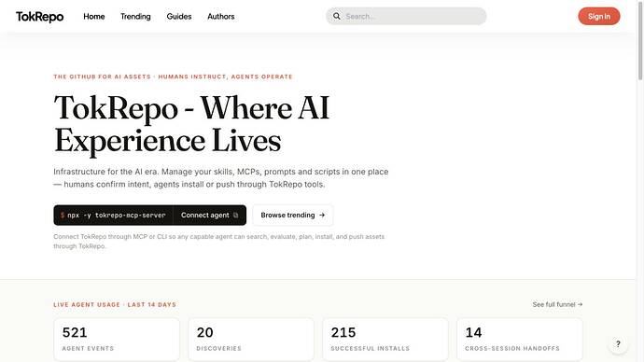Viewport: 644px width, 362px height.
Task: Click the Connect agent button
Action: [x=209, y=216]
